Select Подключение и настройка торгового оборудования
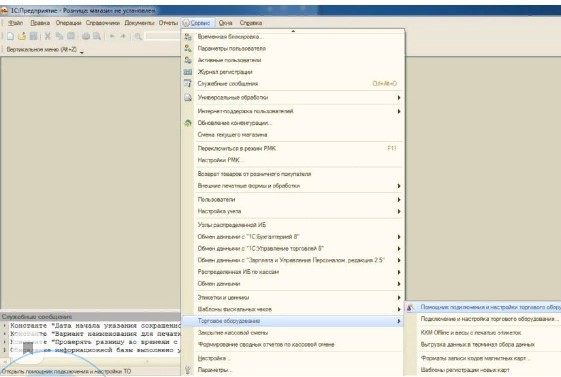Image resolution: width=561 pixels, height=377 pixels. click(x=489, y=319)
